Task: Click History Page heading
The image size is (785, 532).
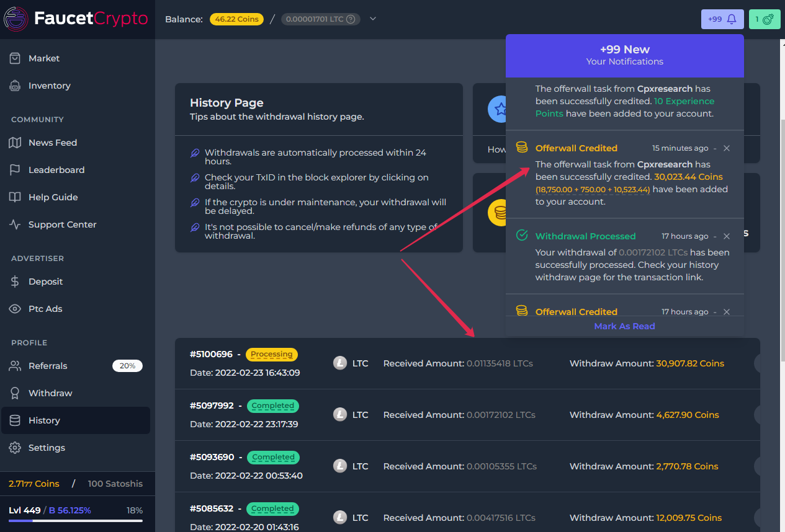Action: [227, 103]
